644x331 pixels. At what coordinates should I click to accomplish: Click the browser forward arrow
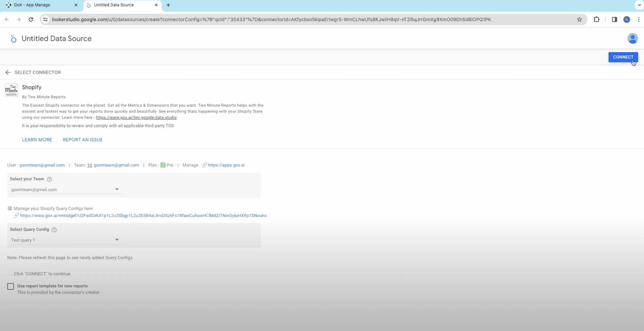[19, 19]
